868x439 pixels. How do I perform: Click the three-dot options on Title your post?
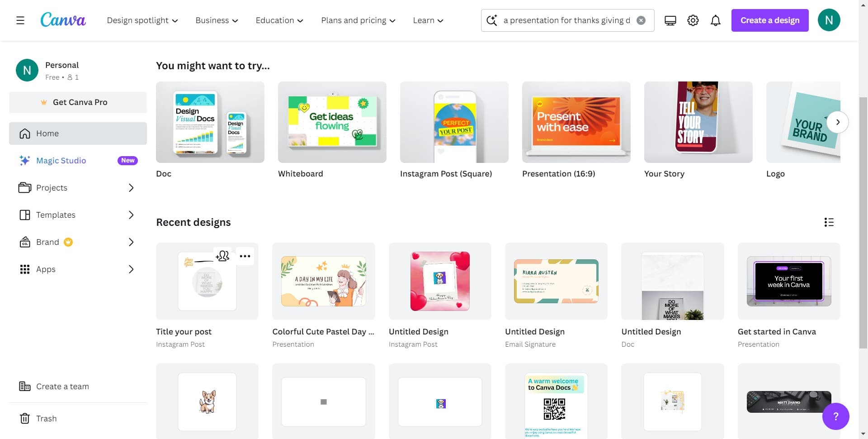coord(245,256)
